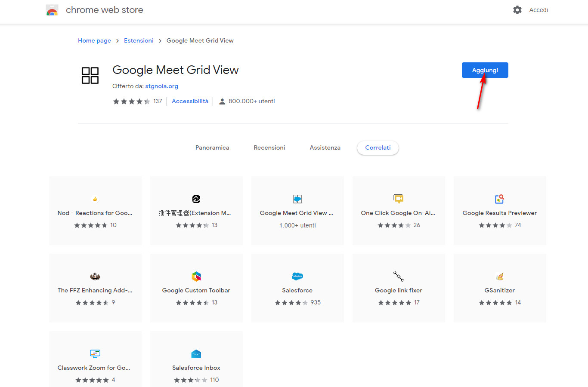
Task: Open the Estensioni breadcrumb link
Action: pos(139,40)
